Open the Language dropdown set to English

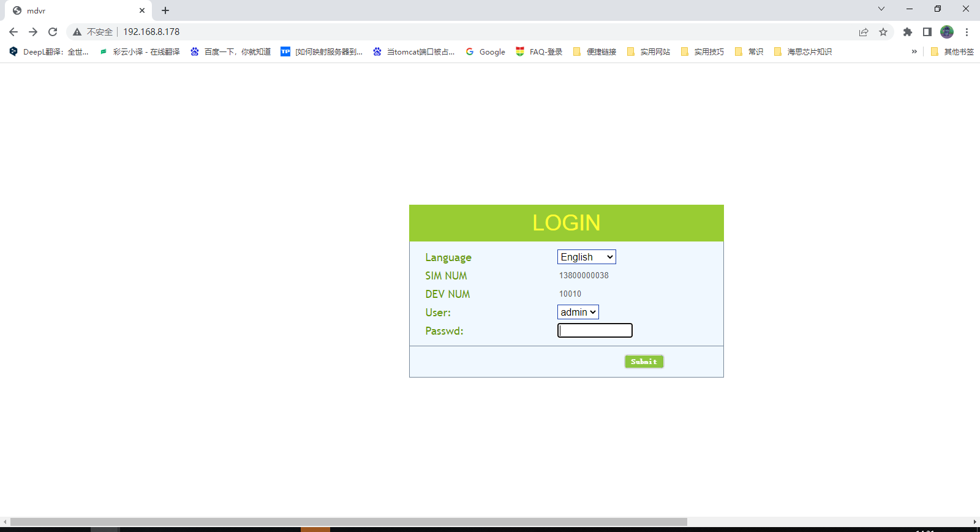click(x=587, y=257)
